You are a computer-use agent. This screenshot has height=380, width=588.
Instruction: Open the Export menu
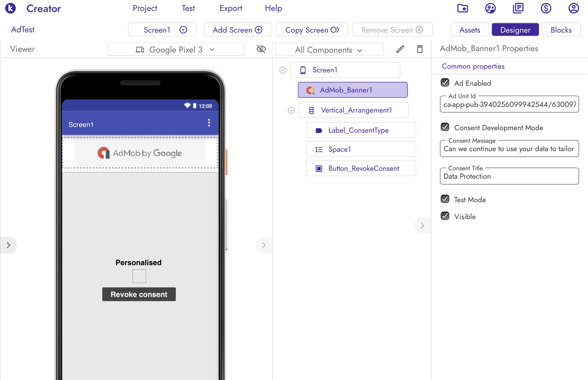231,8
